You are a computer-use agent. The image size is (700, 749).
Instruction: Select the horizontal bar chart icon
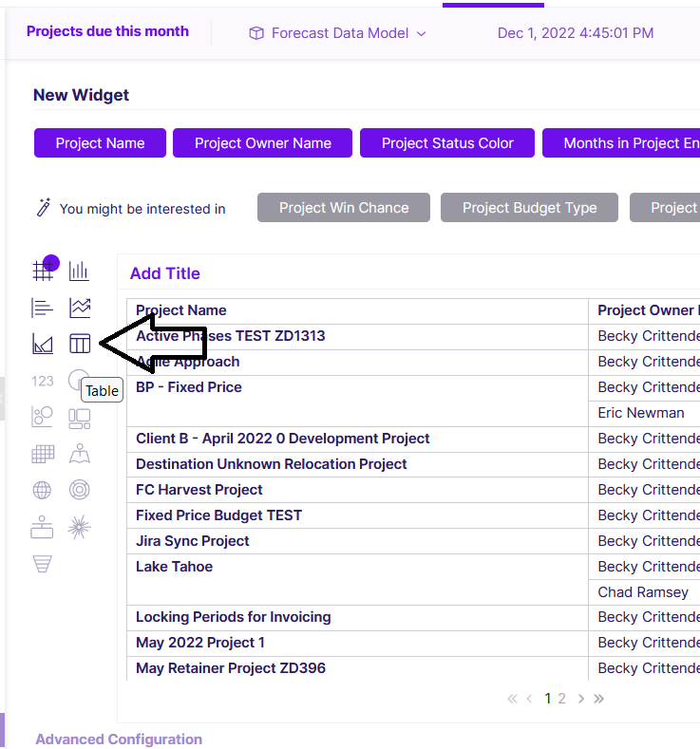click(x=43, y=308)
